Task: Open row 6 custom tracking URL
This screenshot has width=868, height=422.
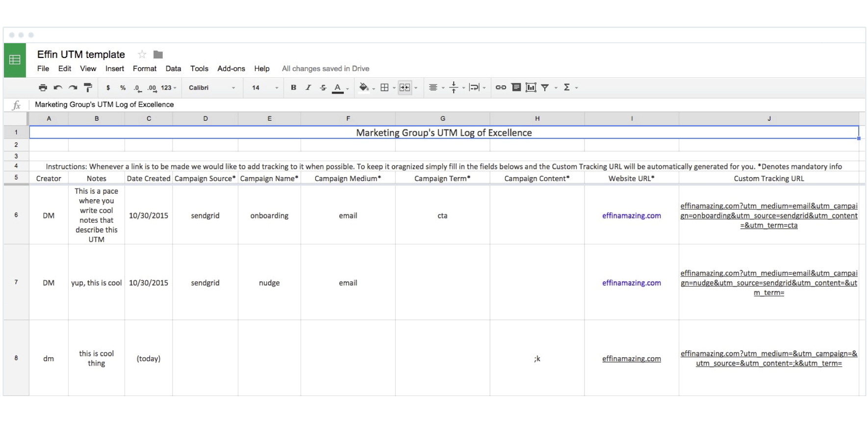Action: pos(769,215)
